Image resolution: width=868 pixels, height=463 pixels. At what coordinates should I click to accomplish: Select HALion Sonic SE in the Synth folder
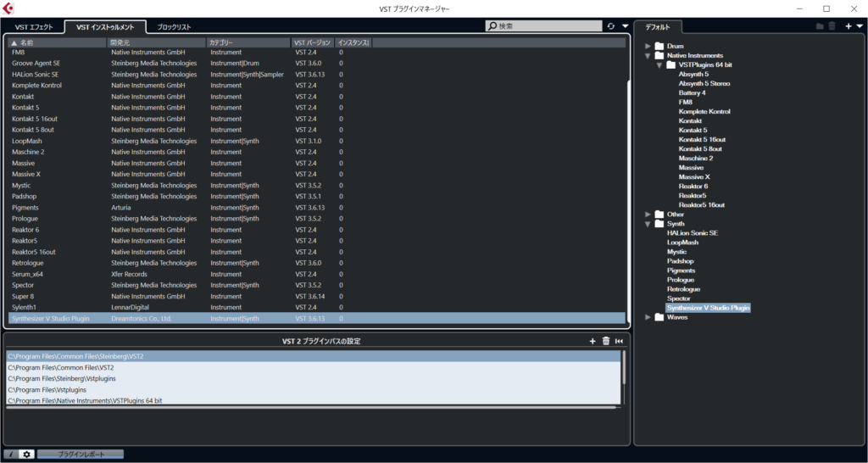692,233
